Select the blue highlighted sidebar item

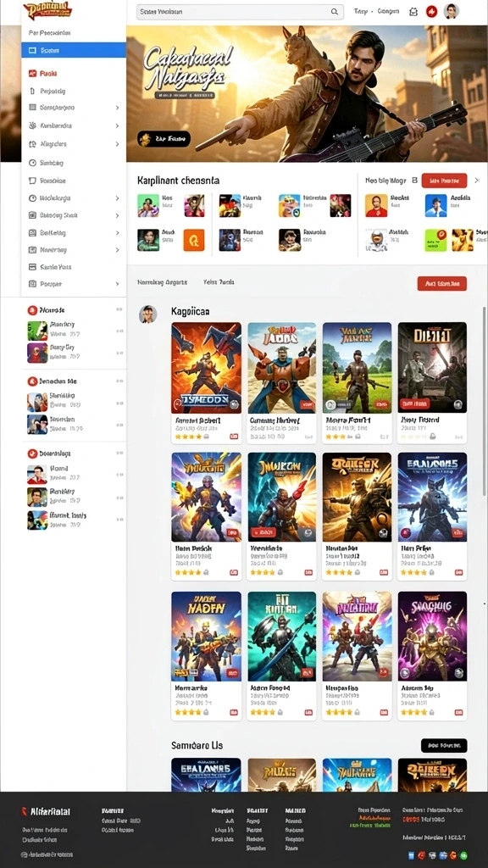click(74, 50)
